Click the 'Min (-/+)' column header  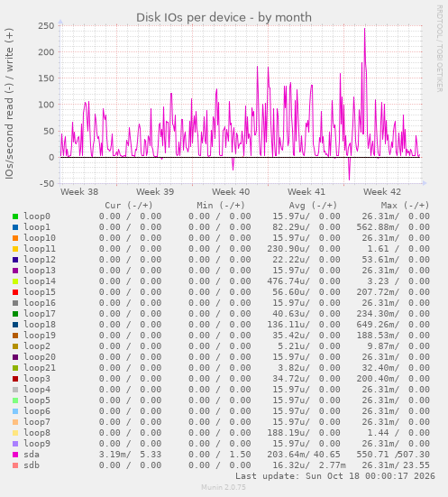tap(221, 206)
